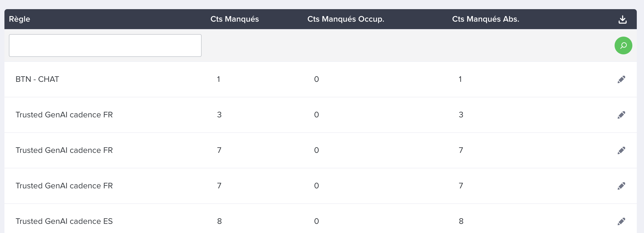Edit Trusted GenAI cadence FR with 3 missed
The height and width of the screenshot is (233, 644).
(621, 115)
